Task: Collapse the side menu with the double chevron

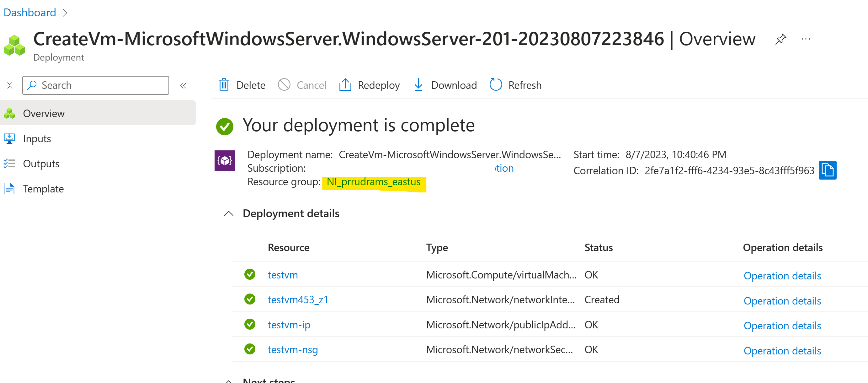Action: 183,86
